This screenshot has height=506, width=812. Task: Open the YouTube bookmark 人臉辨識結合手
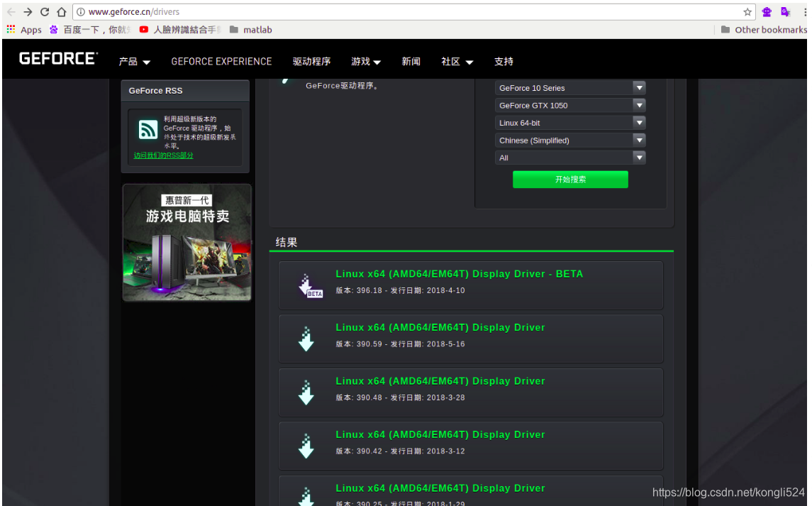180,30
